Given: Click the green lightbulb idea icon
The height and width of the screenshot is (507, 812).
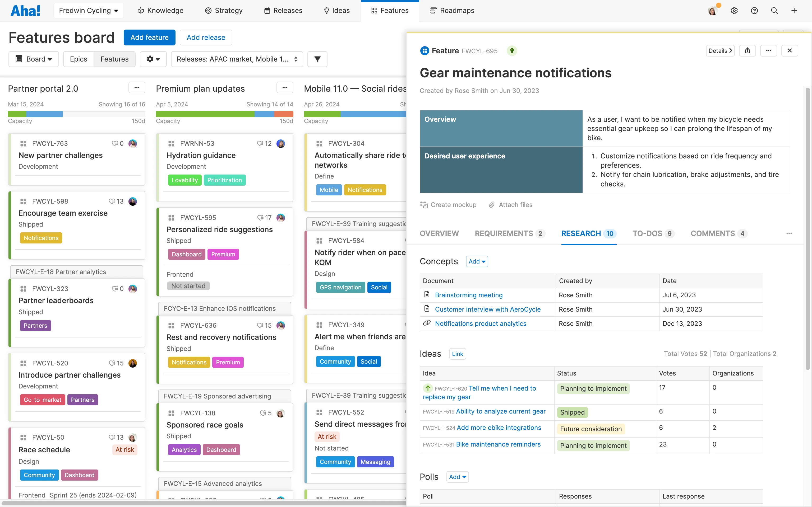Looking at the screenshot, I should pos(512,51).
